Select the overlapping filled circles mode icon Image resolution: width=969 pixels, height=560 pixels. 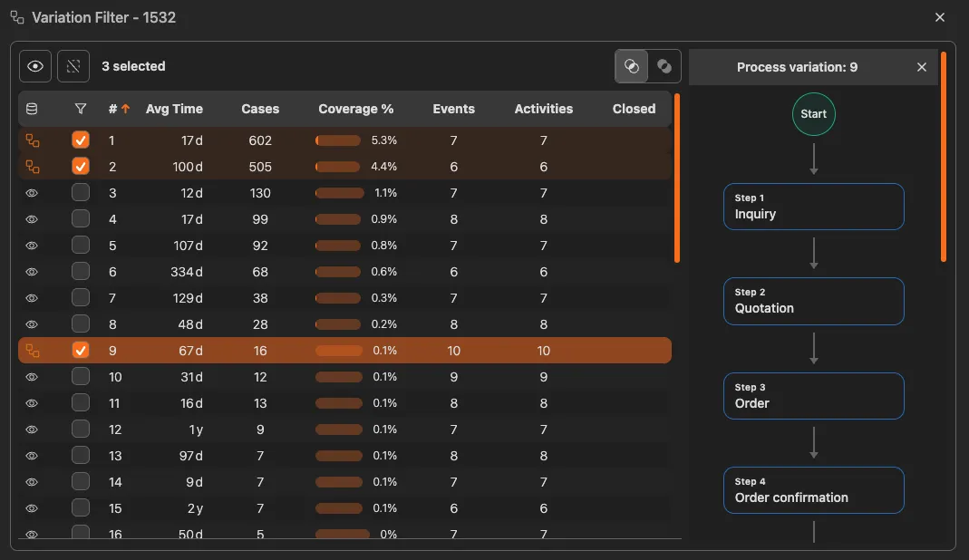click(664, 66)
